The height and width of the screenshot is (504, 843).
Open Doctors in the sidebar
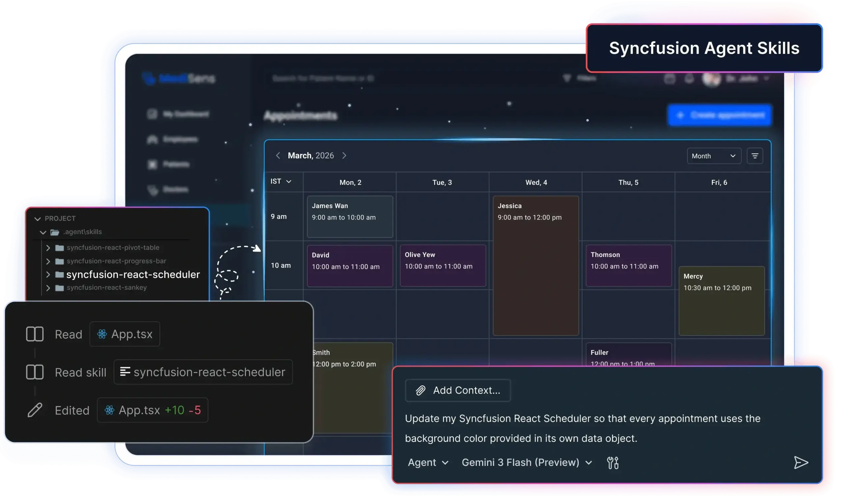pyautogui.click(x=168, y=189)
